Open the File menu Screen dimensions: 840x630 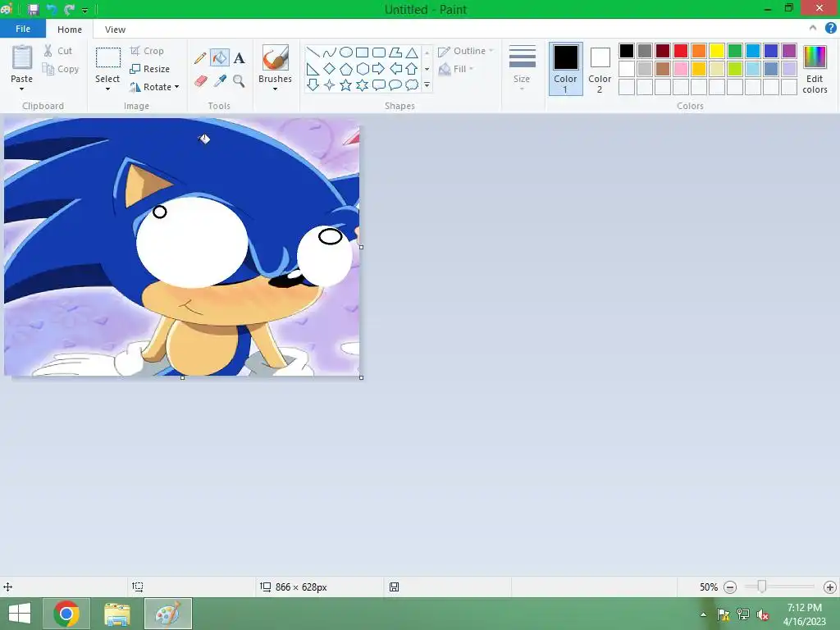tap(22, 29)
